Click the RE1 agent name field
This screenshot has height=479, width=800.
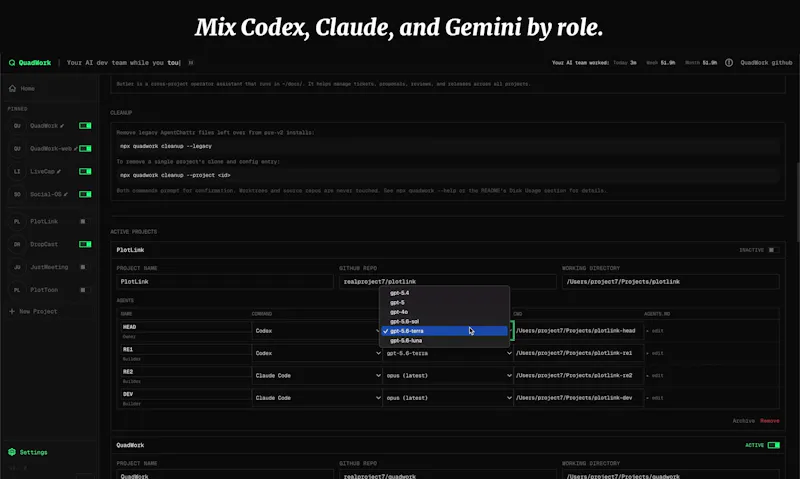(x=185, y=349)
